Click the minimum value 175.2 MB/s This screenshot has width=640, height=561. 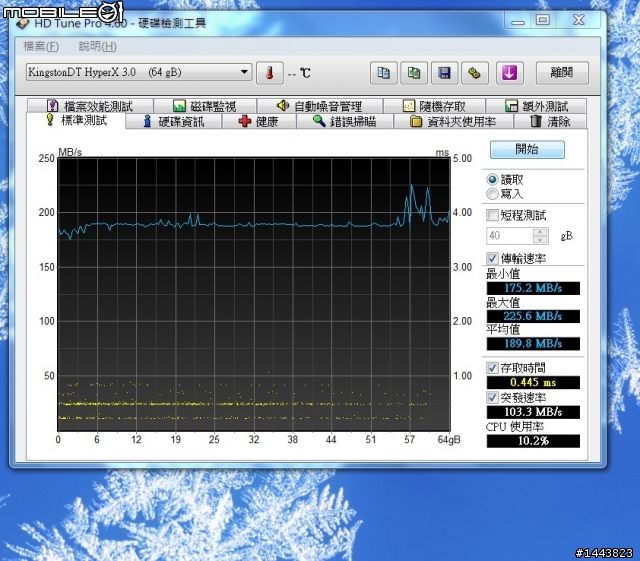533,288
